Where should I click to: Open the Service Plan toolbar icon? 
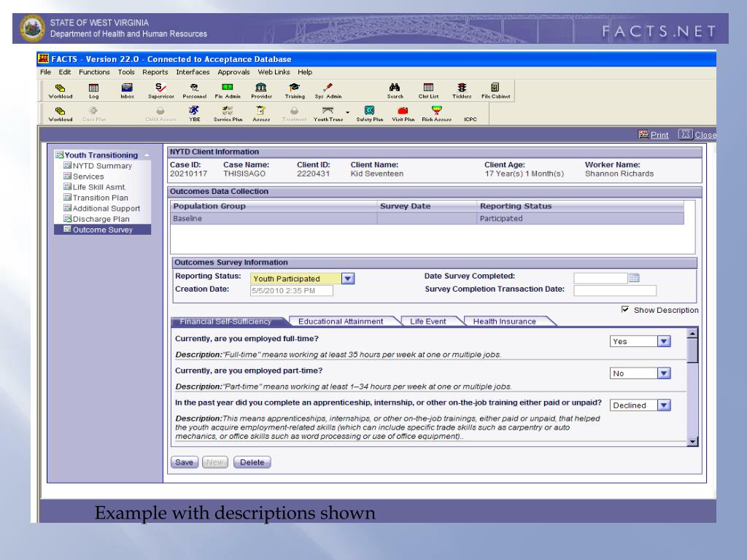(228, 114)
